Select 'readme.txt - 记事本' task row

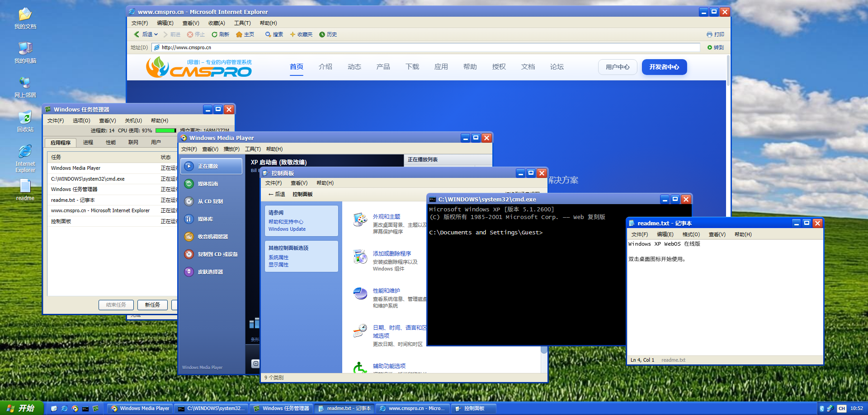tap(112, 200)
